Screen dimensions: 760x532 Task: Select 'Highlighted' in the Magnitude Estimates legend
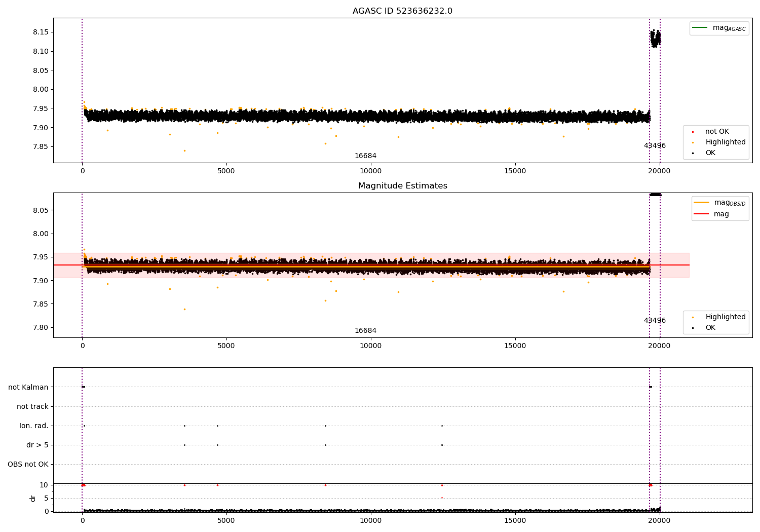pos(726,317)
